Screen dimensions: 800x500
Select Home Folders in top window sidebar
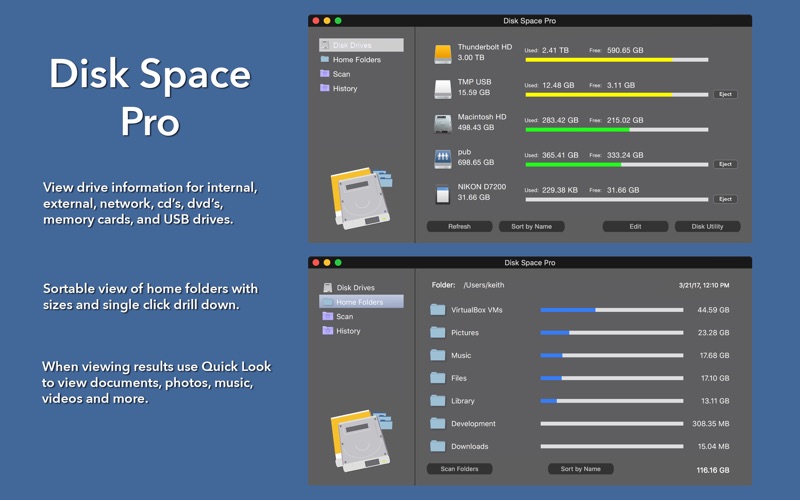(x=356, y=60)
